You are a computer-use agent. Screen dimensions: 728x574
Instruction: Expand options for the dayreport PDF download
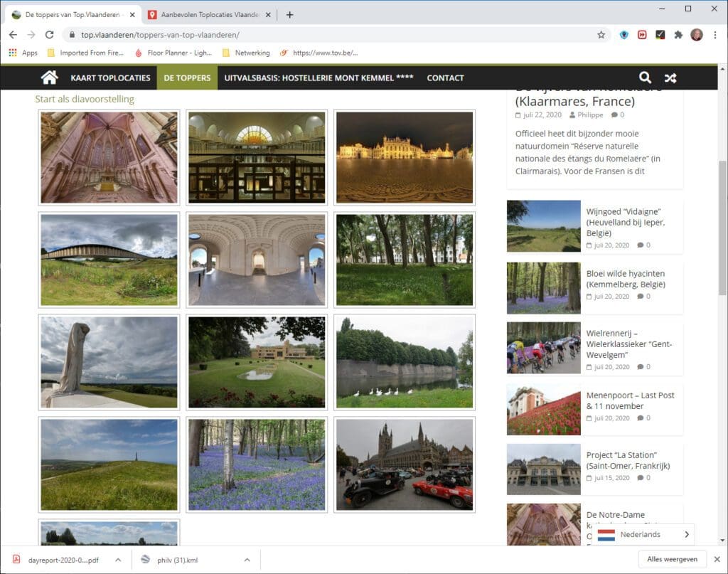tap(119, 560)
